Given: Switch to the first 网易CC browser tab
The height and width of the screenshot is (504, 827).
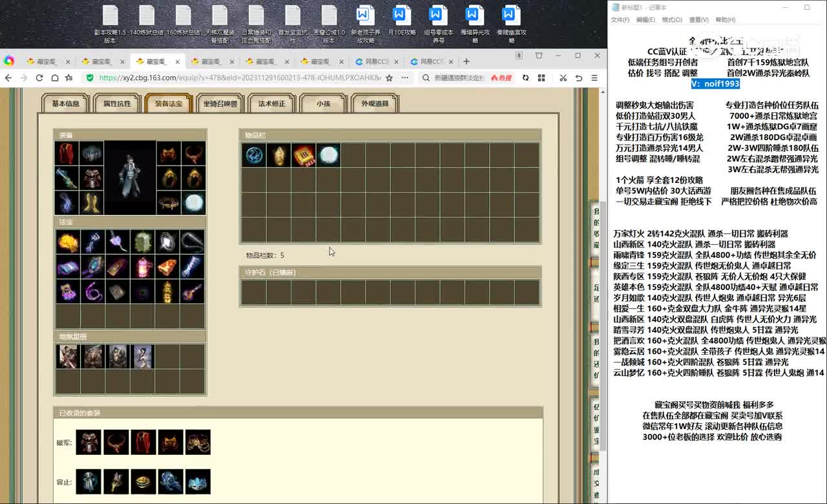Looking at the screenshot, I should (377, 61).
